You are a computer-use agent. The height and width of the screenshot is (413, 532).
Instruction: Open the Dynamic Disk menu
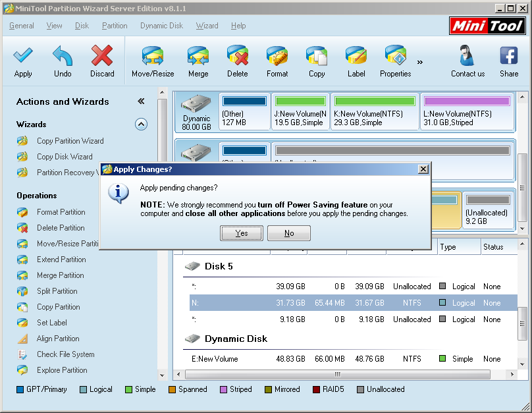161,26
